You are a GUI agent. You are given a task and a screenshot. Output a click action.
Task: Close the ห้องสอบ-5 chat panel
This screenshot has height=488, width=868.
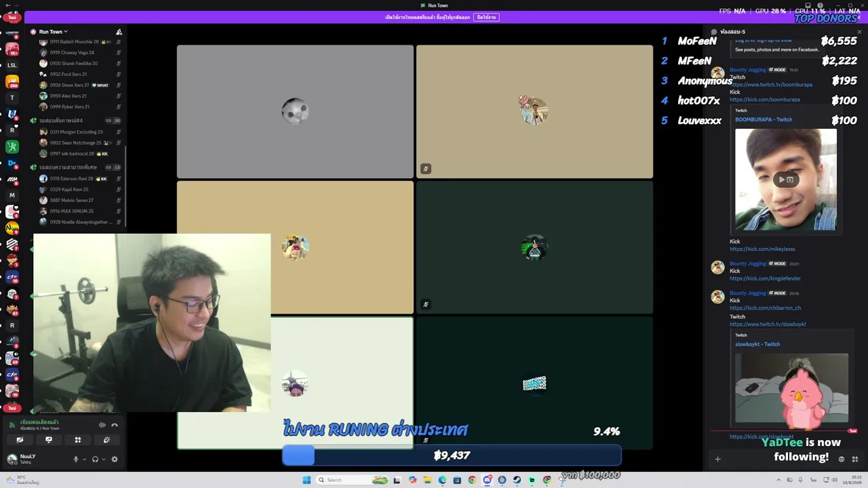[859, 32]
